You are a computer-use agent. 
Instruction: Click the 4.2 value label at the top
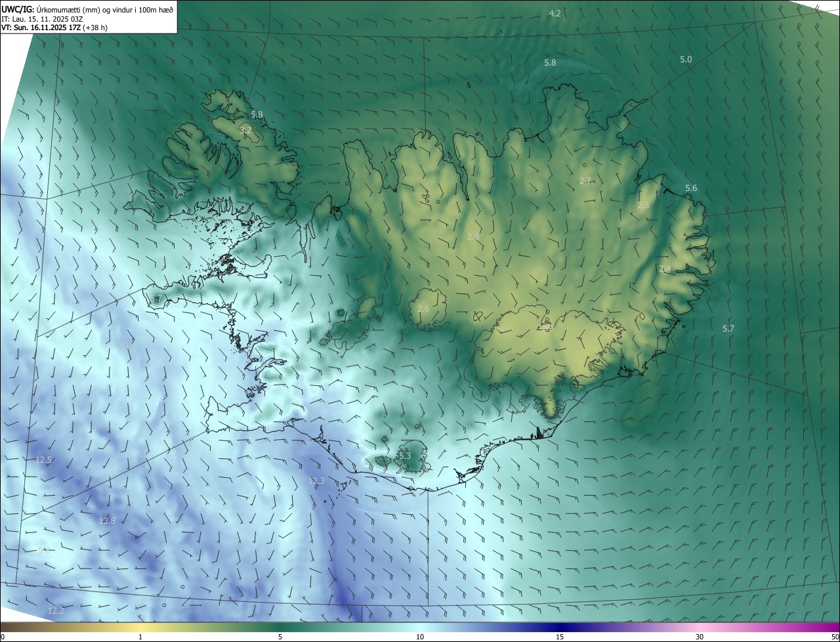[555, 14]
